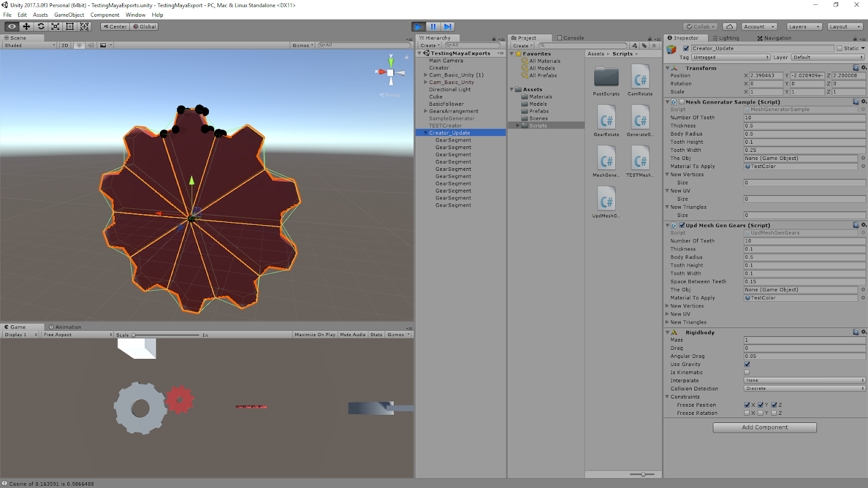868x488 pixels.
Task: Toggle Scene view audio speaker icon
Action: [91, 46]
